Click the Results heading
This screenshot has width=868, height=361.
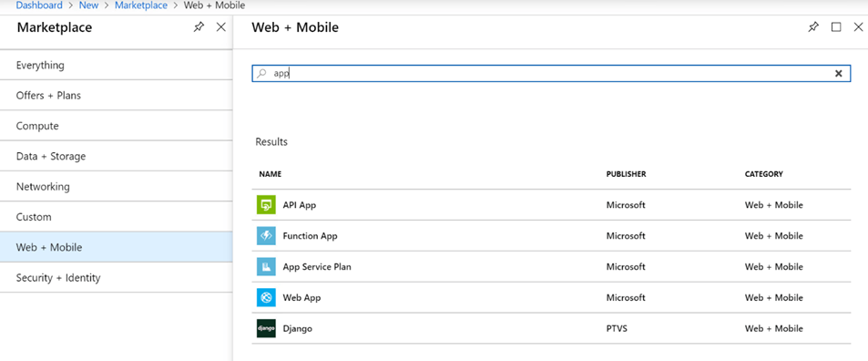point(271,141)
